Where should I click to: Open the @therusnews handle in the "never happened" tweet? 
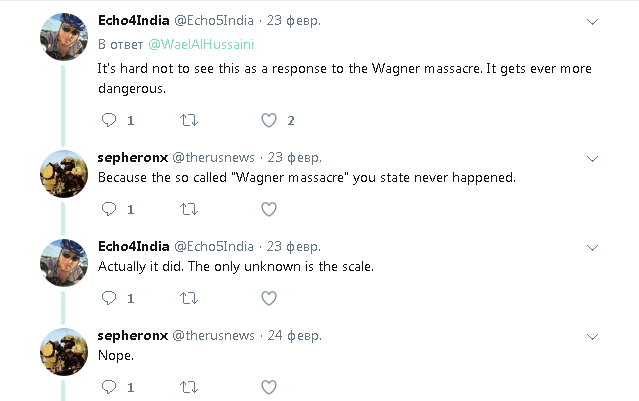[x=213, y=157]
